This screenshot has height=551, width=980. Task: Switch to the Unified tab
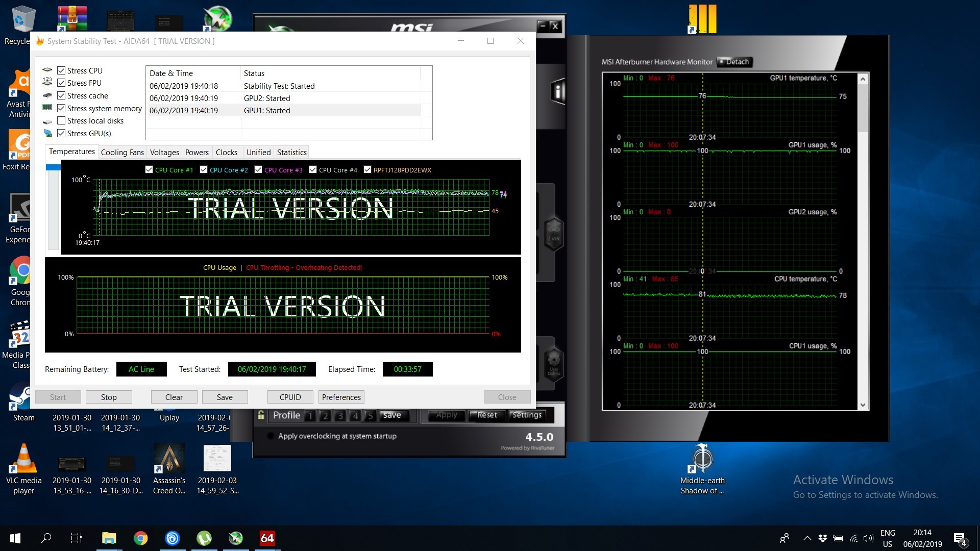point(259,152)
